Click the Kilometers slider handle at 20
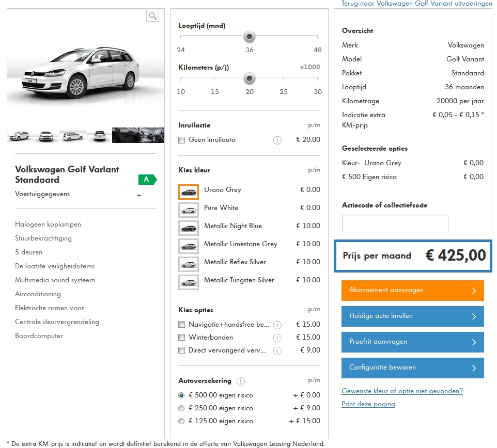The width and height of the screenshot is (497, 448). tap(250, 78)
